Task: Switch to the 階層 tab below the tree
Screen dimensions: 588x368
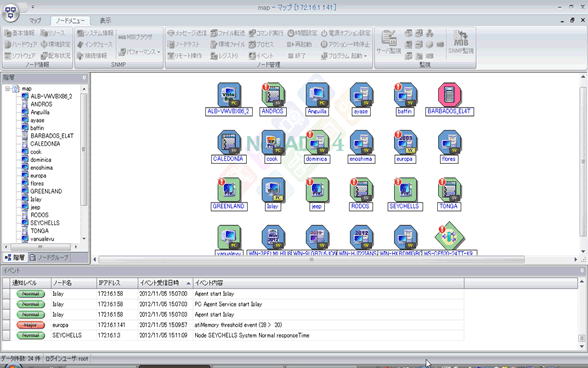Action: point(15,257)
